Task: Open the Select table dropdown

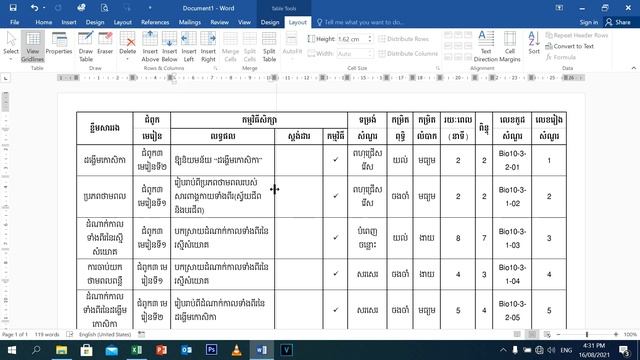Action: click(x=11, y=47)
